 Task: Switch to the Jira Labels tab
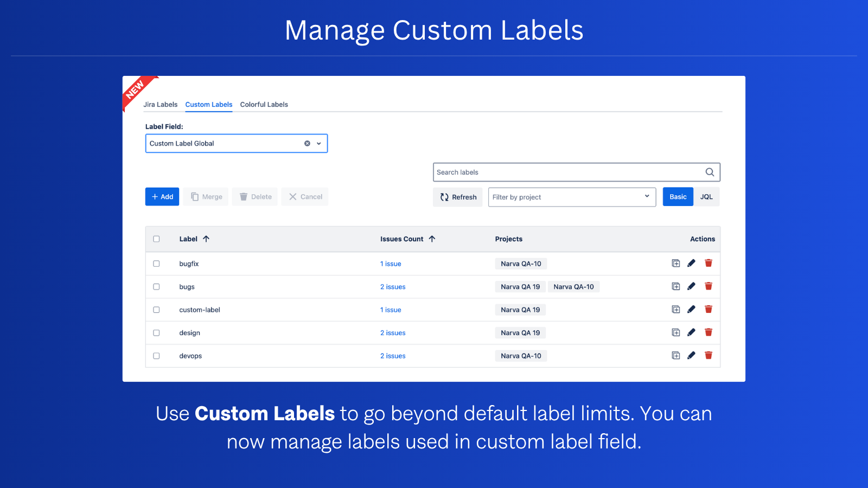point(160,105)
